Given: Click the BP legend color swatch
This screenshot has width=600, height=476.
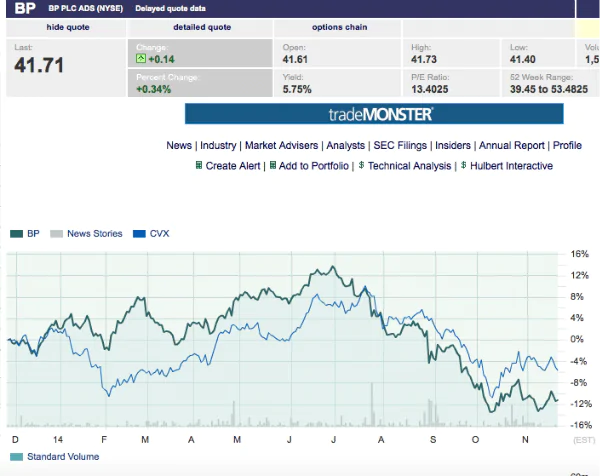Looking at the screenshot, I should 16,234.
